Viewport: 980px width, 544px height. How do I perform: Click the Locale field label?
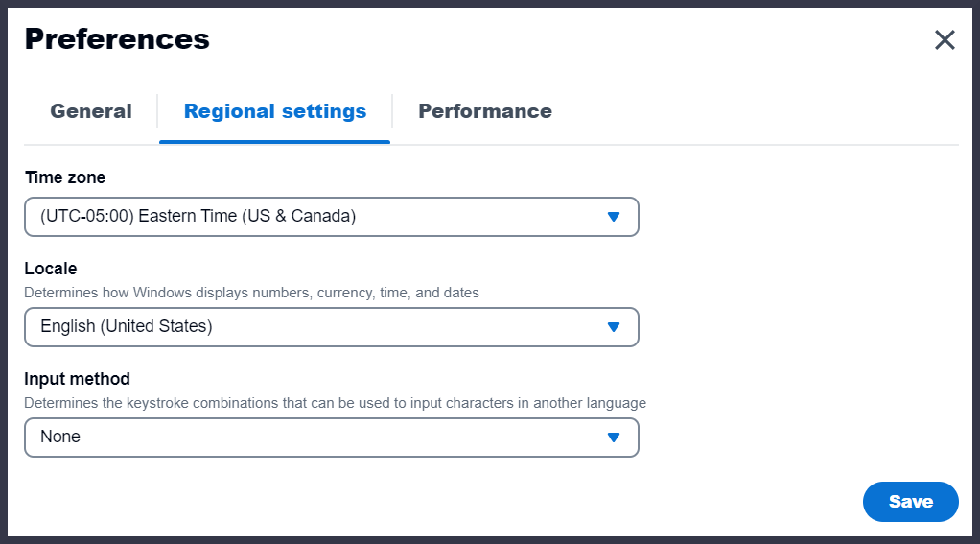[x=51, y=269]
